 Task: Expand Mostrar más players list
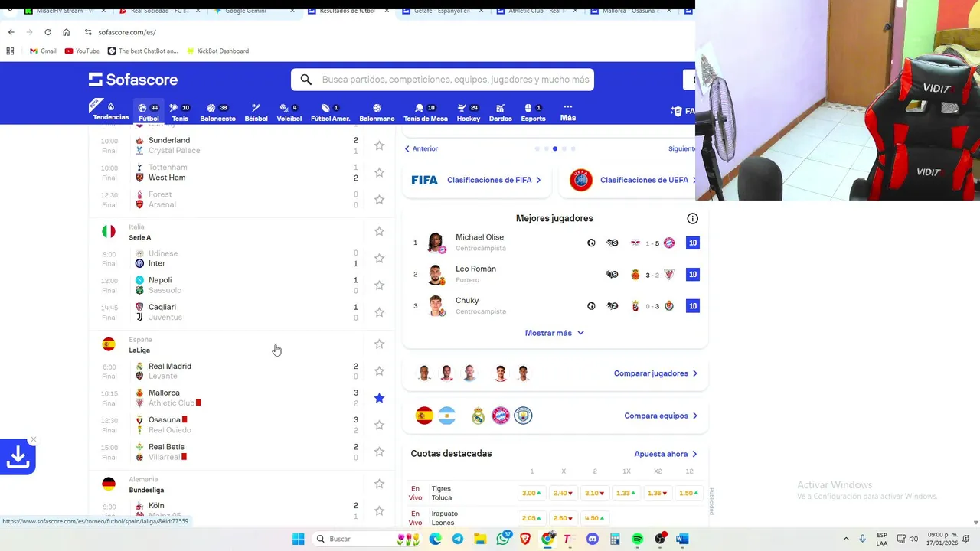click(x=554, y=333)
